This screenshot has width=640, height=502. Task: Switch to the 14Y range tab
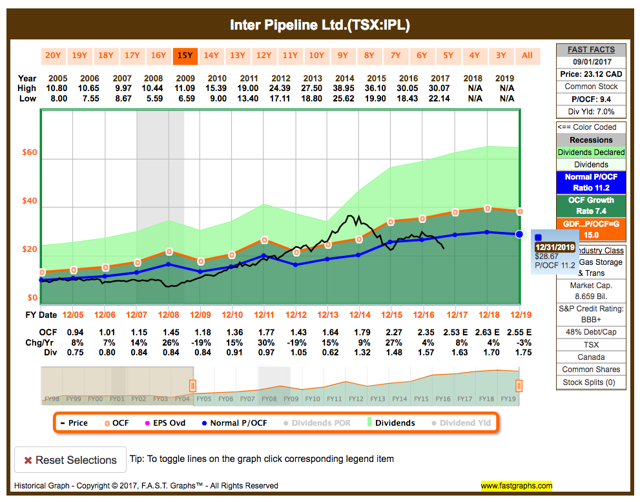(x=211, y=56)
